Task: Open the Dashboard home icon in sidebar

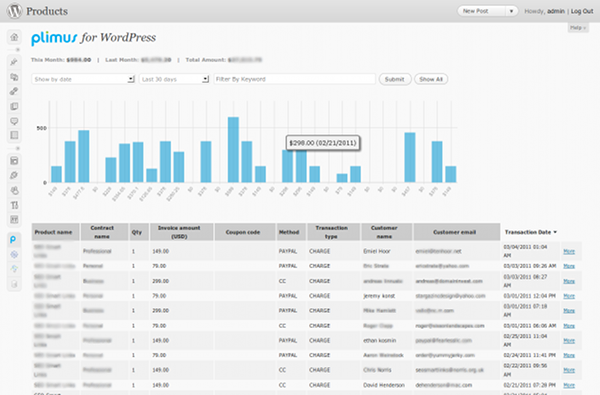Action: click(x=14, y=37)
